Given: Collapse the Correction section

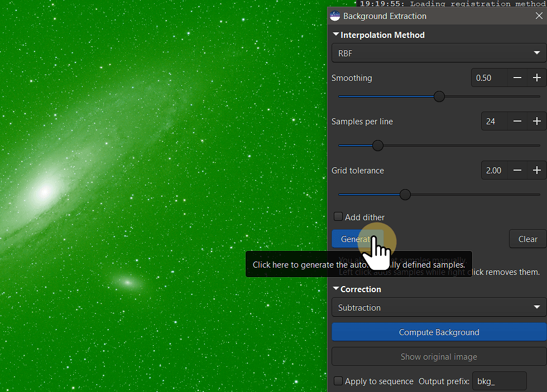Looking at the screenshot, I should (x=336, y=289).
